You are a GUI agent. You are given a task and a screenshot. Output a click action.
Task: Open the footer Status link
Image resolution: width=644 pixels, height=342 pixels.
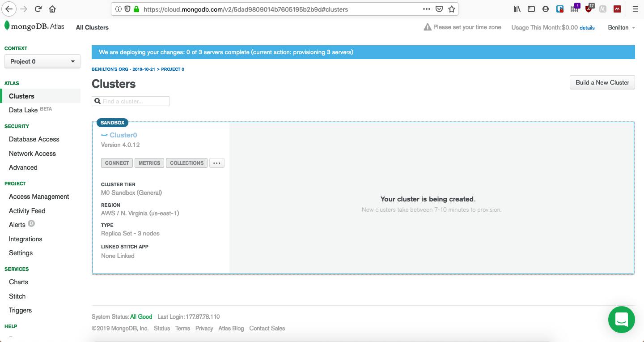pyautogui.click(x=162, y=328)
